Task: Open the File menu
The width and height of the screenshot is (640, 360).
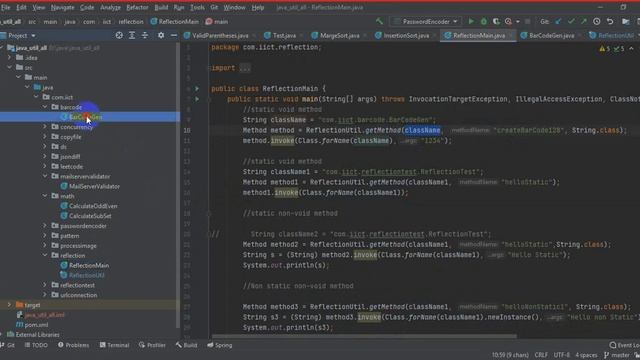Action: (6, 7)
